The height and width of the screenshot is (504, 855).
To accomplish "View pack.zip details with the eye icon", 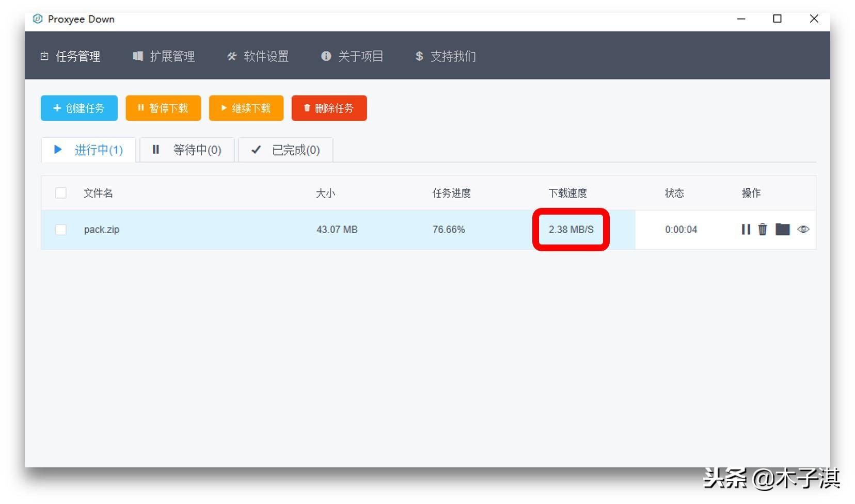I will coord(803,230).
